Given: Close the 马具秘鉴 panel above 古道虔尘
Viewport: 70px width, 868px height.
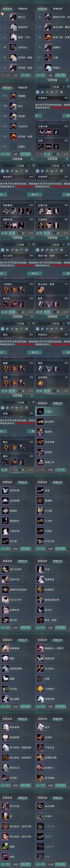Looking at the screenshot, I should (67, 80).
